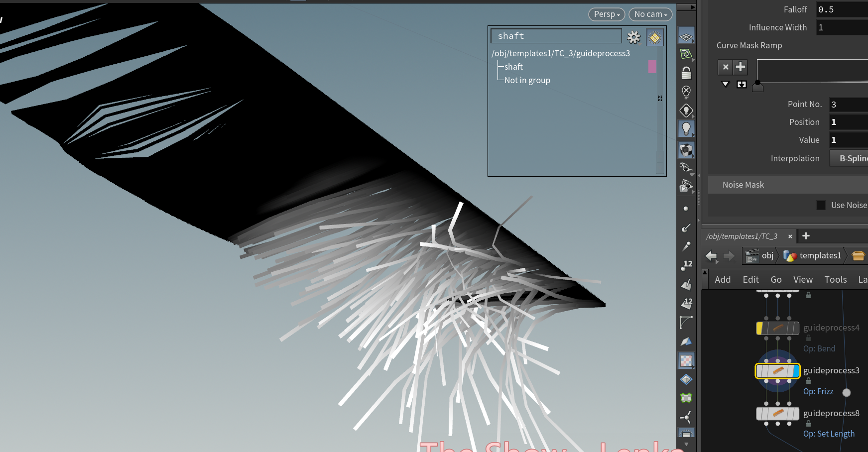
Task: Click the checkered cube materials icon
Action: (x=686, y=149)
